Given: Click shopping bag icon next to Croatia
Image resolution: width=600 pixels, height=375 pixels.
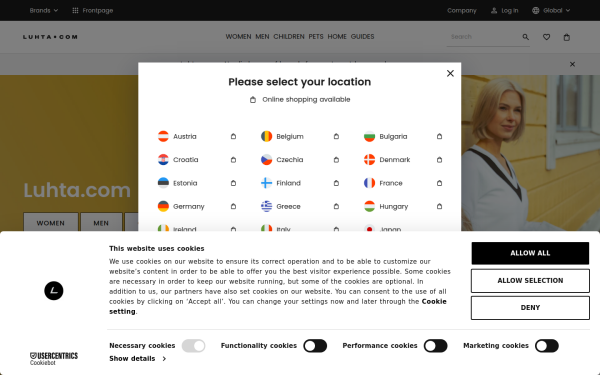Looking at the screenshot, I should click(x=233, y=160).
